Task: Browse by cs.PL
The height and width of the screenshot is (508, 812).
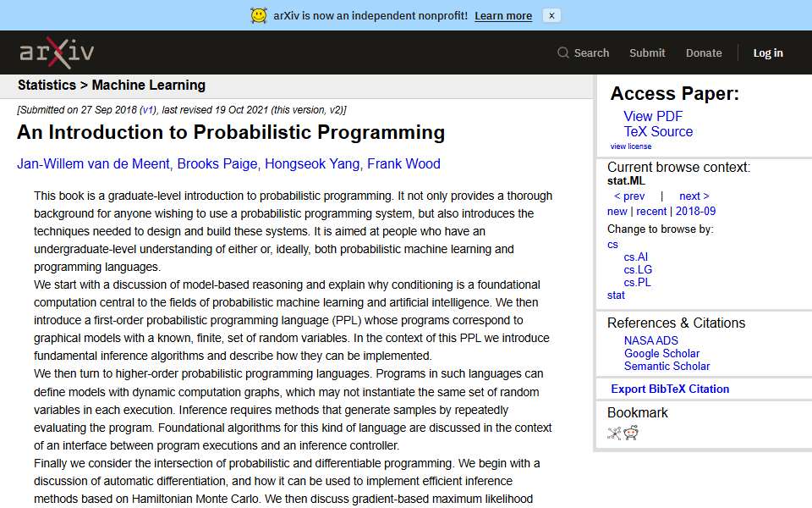Action: [637, 283]
